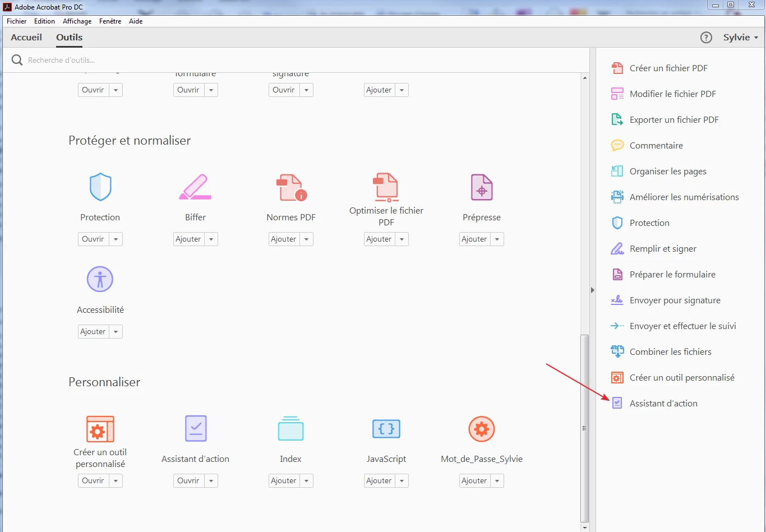Click the Index icon
Screen dimensions: 766x532
[290, 428]
